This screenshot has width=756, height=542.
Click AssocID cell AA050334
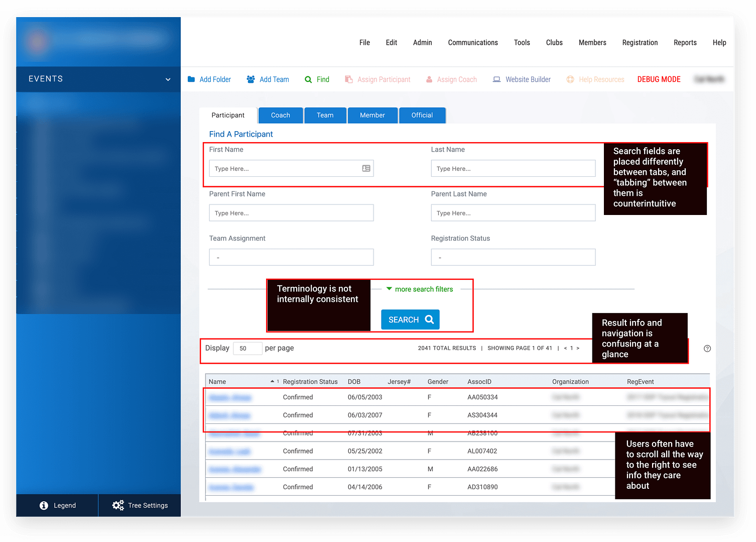tap(482, 397)
